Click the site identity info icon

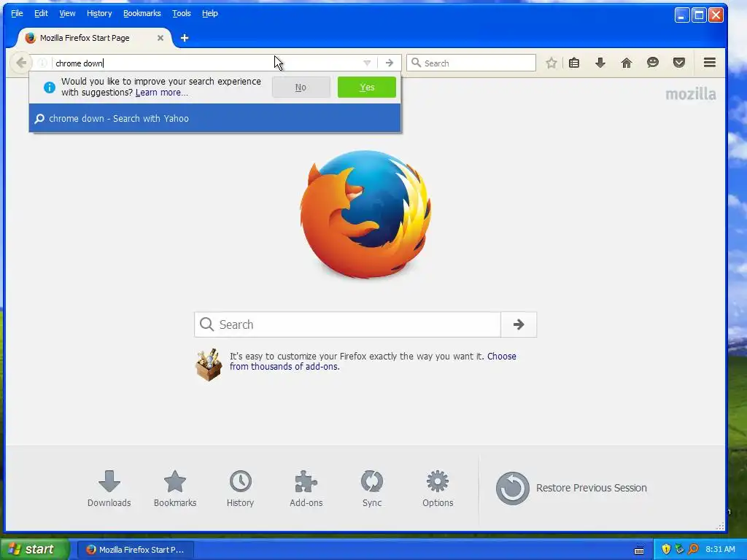[42, 63]
